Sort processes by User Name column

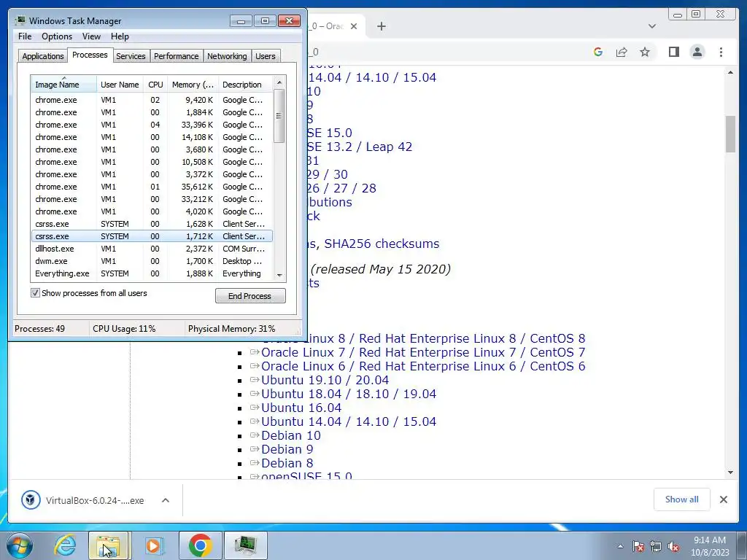120,85
